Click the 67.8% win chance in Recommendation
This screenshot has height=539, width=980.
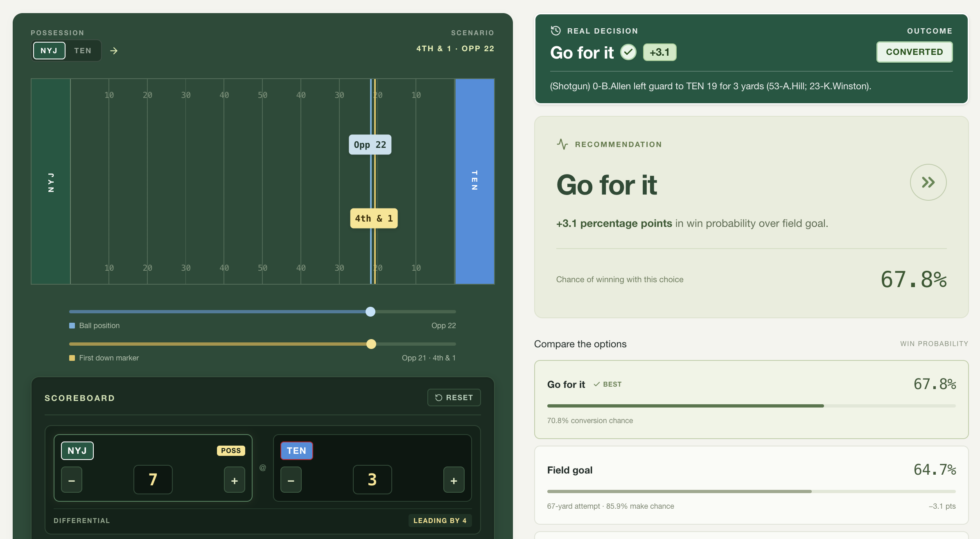tap(914, 279)
